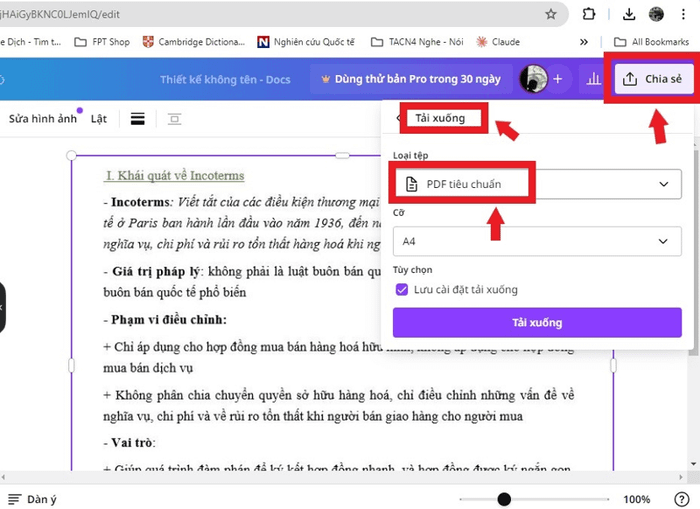Start the Pro 30-day trial button

coord(411,79)
